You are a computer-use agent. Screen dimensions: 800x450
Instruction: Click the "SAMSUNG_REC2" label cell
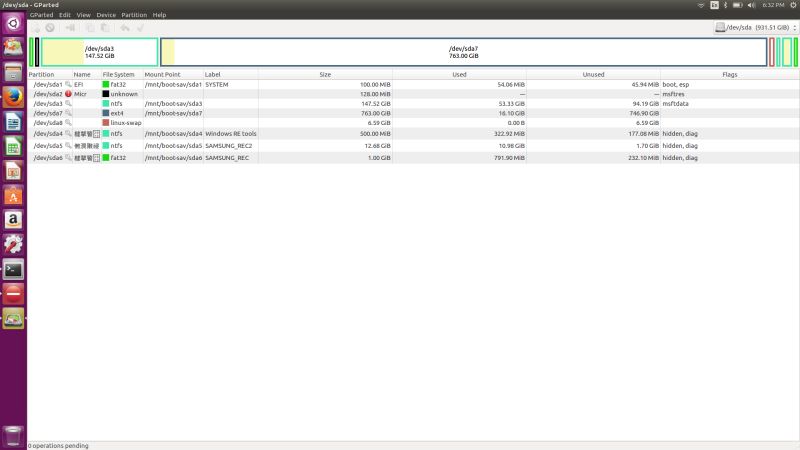coord(229,146)
